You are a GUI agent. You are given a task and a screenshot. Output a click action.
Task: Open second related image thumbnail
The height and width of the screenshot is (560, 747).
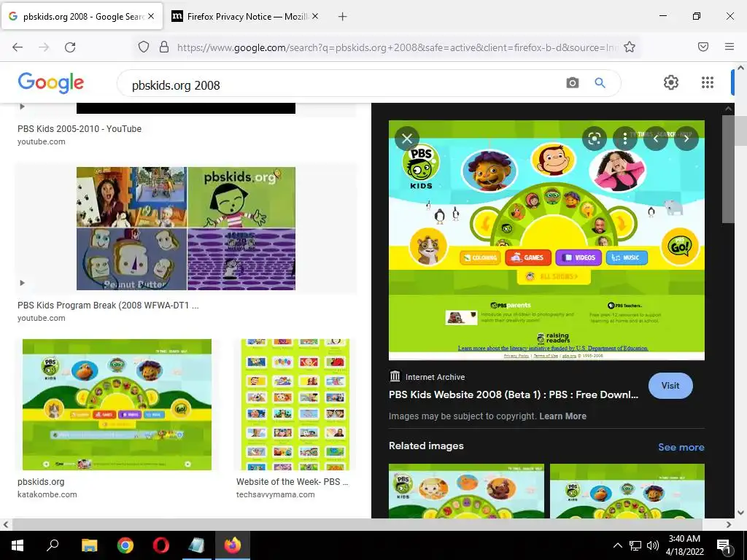[x=627, y=491]
